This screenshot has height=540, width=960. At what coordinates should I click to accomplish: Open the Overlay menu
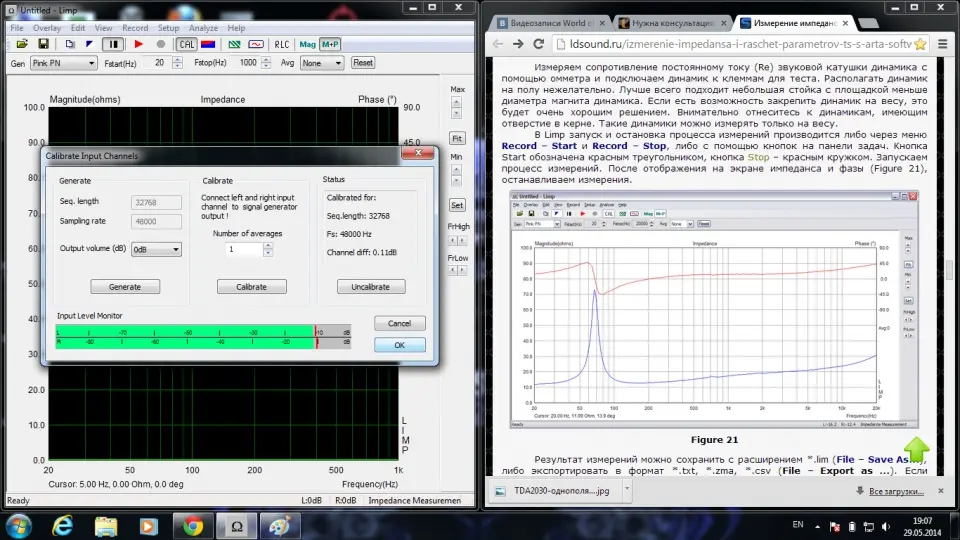point(47,28)
